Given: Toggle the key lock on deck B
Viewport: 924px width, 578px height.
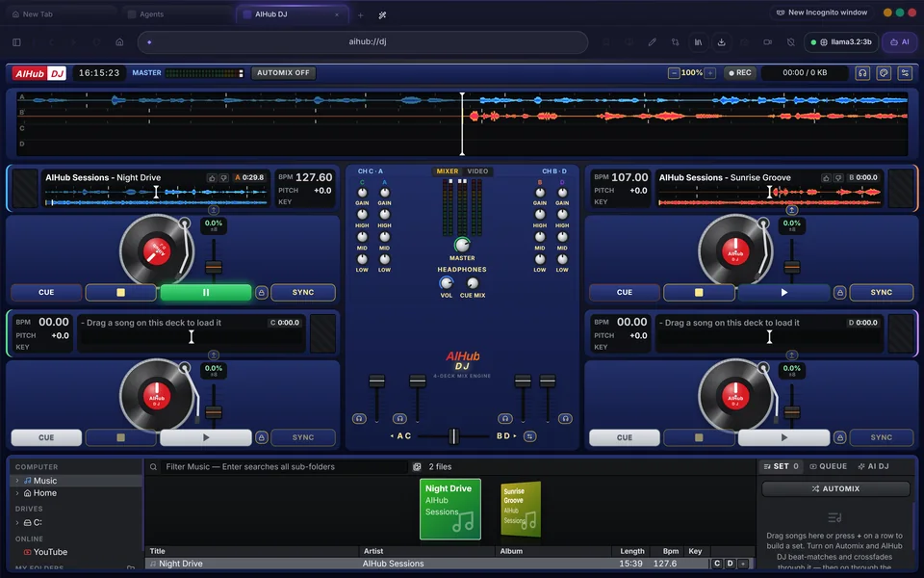Looking at the screenshot, I should [x=839, y=293].
